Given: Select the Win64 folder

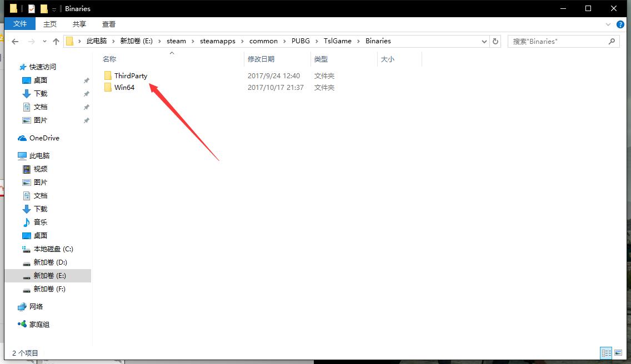Looking at the screenshot, I should (x=124, y=87).
